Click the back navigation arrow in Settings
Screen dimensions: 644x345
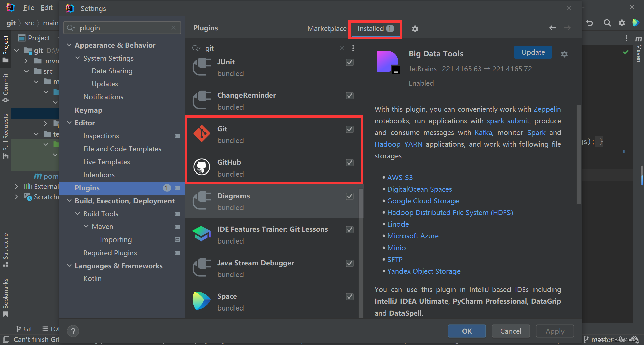pos(553,28)
